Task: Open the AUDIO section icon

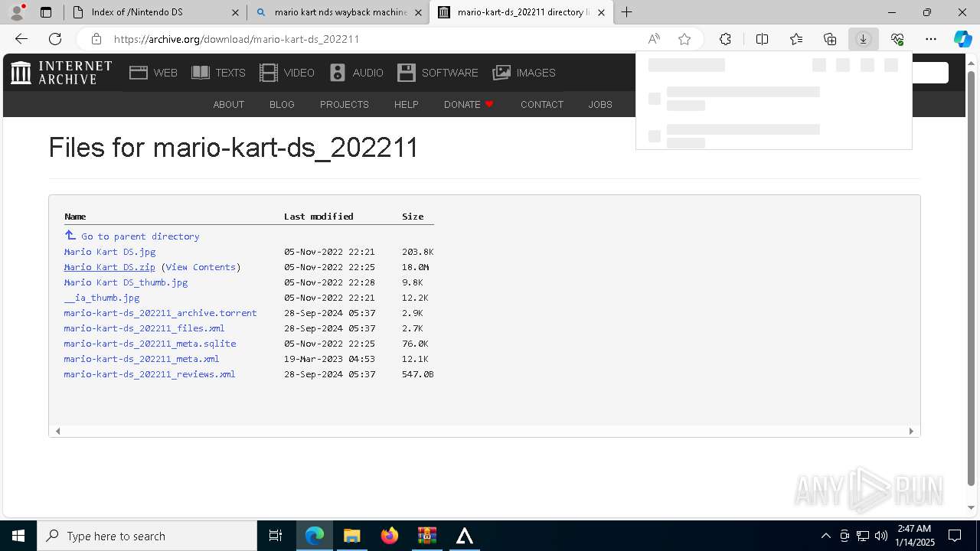Action: (x=356, y=73)
